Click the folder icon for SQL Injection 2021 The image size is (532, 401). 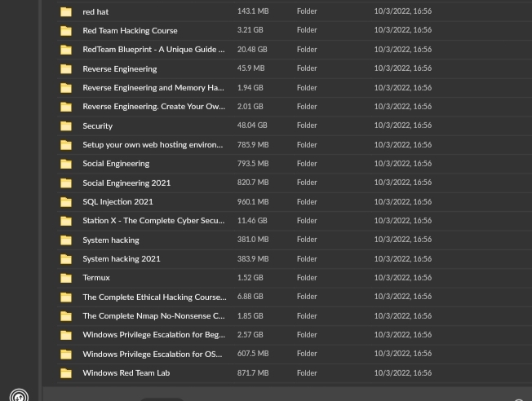66,202
